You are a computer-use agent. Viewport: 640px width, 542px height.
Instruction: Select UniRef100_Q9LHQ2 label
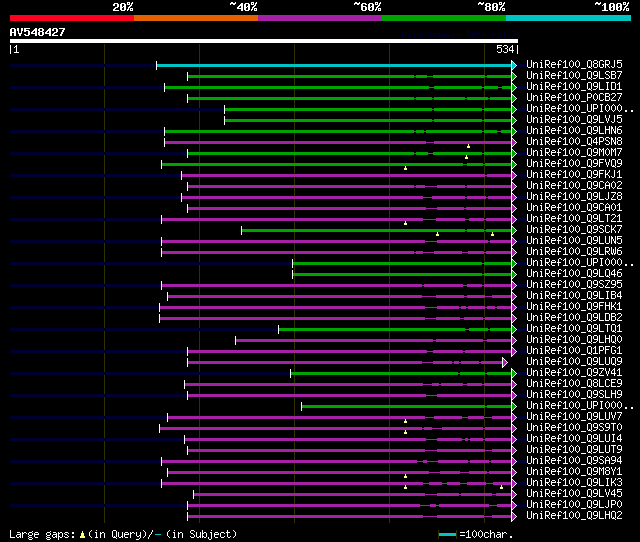tap(574, 516)
